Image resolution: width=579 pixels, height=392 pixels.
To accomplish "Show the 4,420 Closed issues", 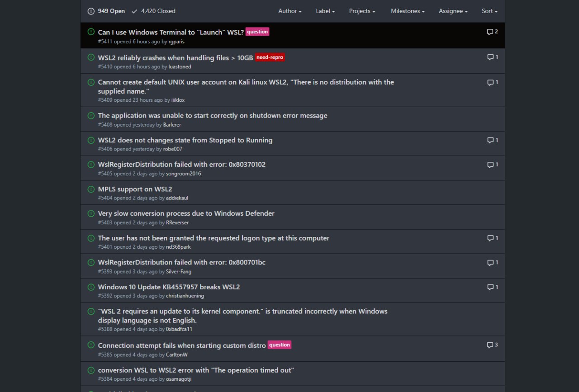I will (153, 11).
